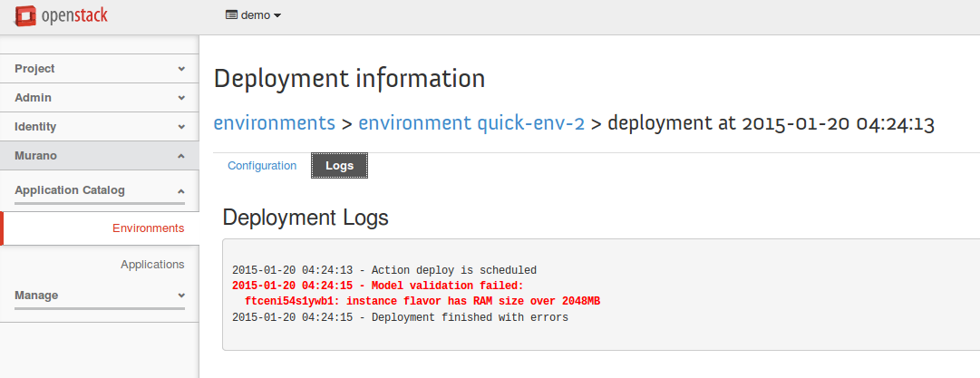This screenshot has width=980, height=378.
Task: Click the project list icon beside demo
Action: click(231, 15)
